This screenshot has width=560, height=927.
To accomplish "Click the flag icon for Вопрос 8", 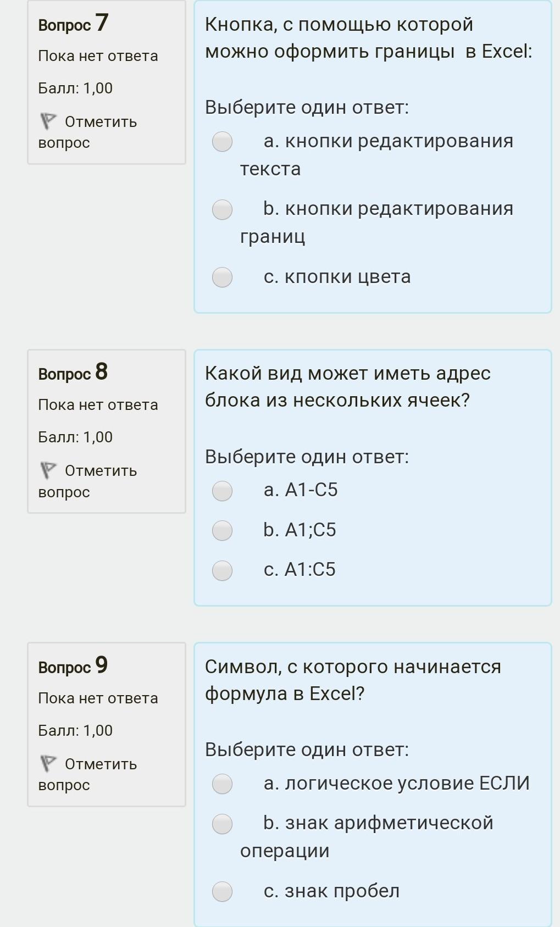I will pos(48,470).
